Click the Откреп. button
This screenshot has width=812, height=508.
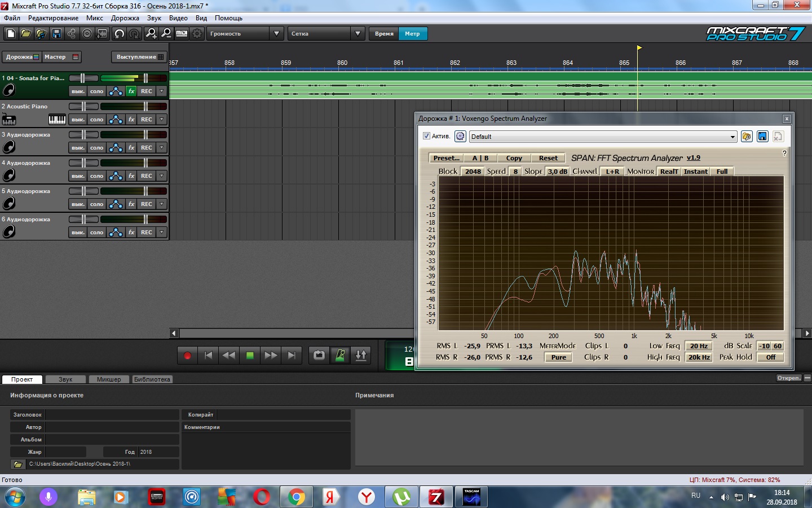(789, 378)
